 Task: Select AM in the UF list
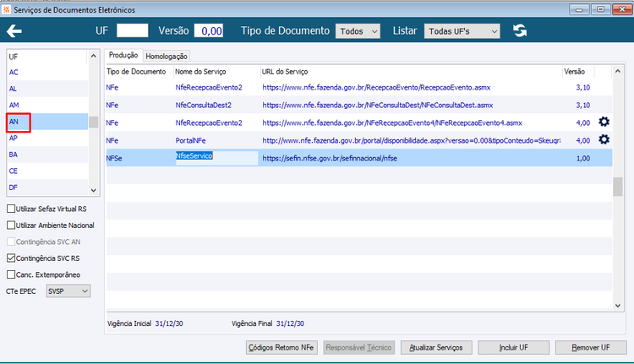coord(47,105)
